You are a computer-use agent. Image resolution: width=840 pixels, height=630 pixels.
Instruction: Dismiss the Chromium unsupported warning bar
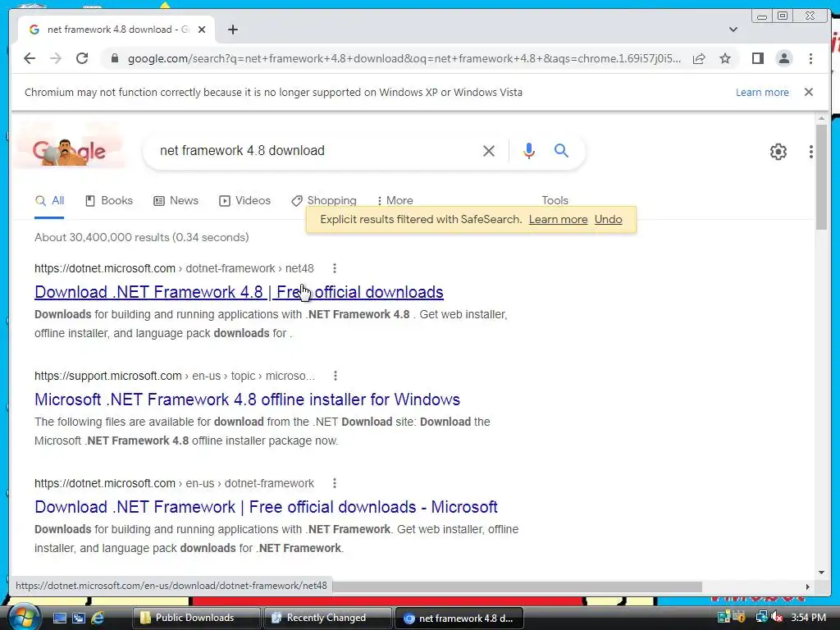coord(809,92)
